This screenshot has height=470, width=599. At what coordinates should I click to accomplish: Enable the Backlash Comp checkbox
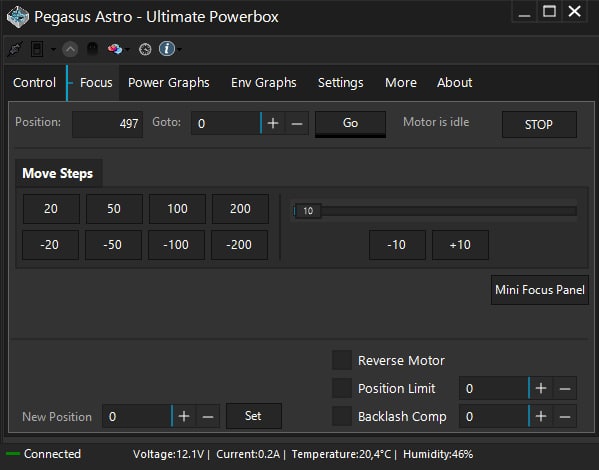click(342, 416)
